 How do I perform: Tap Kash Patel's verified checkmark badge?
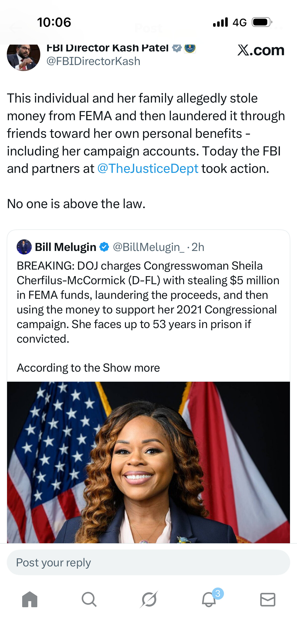click(x=177, y=48)
